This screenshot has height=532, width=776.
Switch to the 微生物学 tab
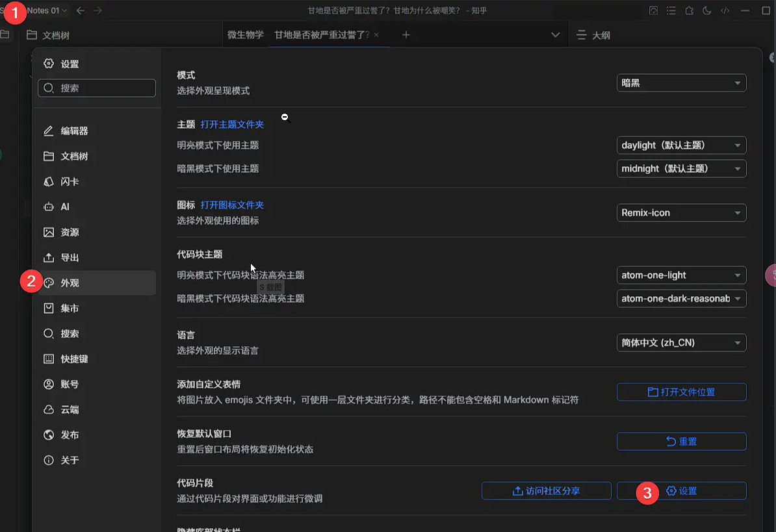click(246, 35)
